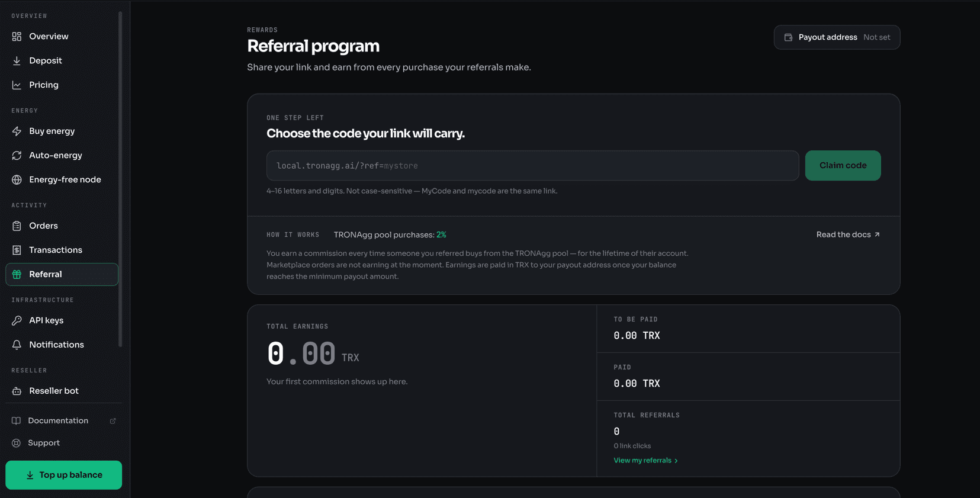Select the active Referral menu item
Viewport: 980px width, 498px height.
click(62, 275)
